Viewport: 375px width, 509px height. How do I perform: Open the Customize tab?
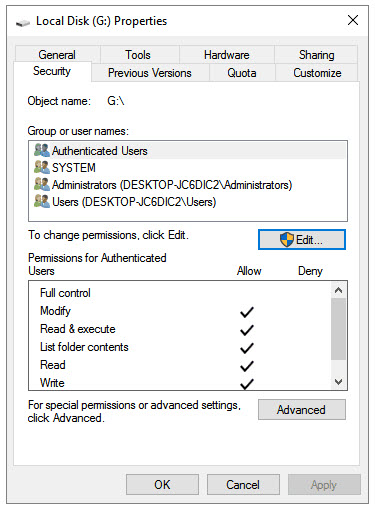coord(317,73)
